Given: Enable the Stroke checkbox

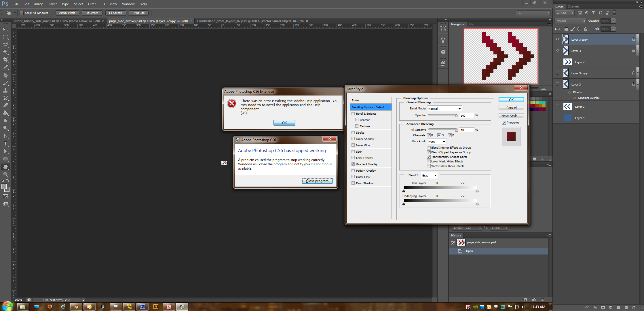Looking at the screenshot, I should pos(353,132).
